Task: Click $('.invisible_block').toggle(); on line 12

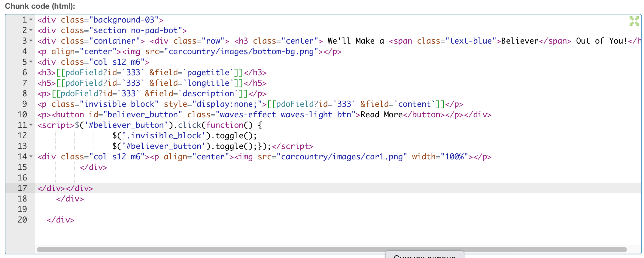Action: click(x=185, y=136)
